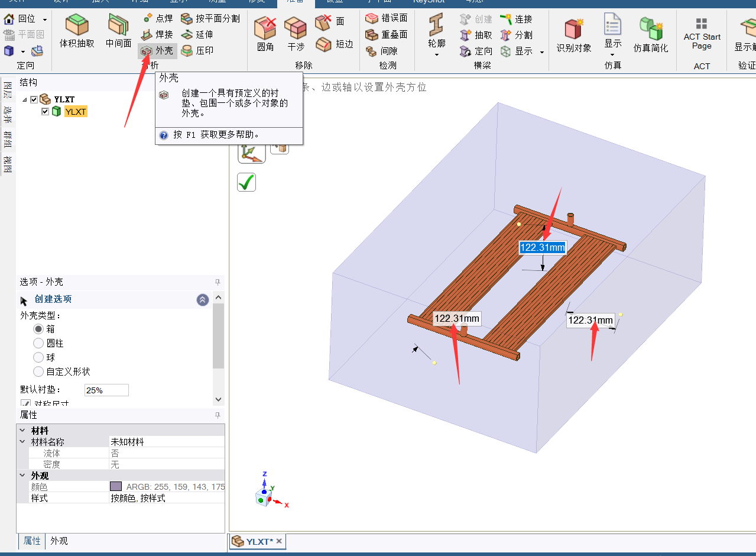
Task: Click the green checkmark to complete enclosure
Action: click(x=246, y=182)
